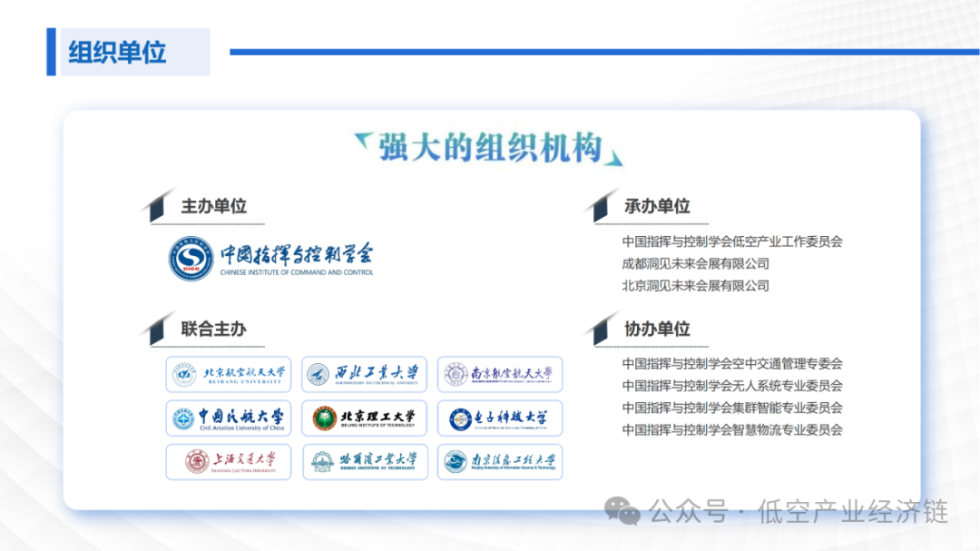Click the CHINESE INSTITUTE OF COMMAND AND CONTROL text
The image size is (980, 551).
(x=297, y=272)
